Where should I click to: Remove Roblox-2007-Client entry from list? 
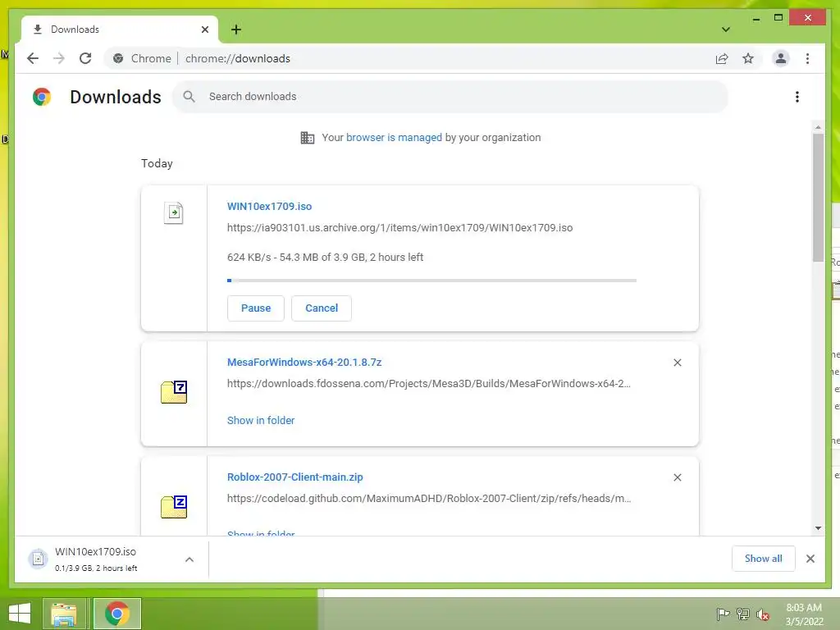tap(677, 477)
